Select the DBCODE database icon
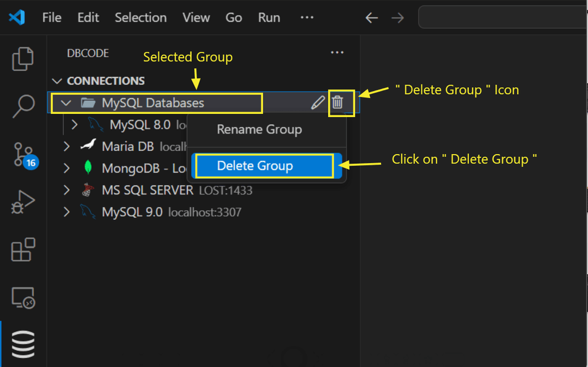This screenshot has width=588, height=367. [22, 344]
